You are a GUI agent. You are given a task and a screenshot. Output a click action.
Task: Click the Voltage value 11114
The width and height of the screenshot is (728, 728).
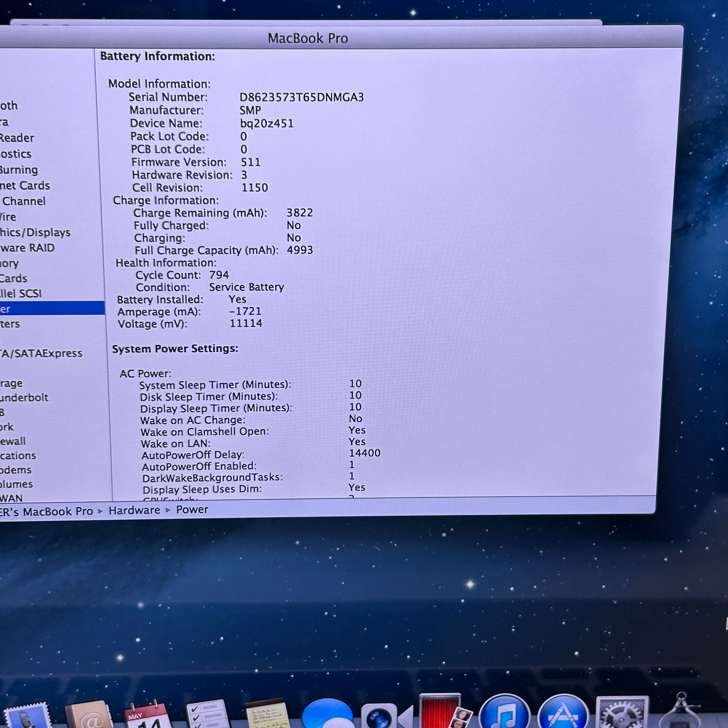click(246, 323)
